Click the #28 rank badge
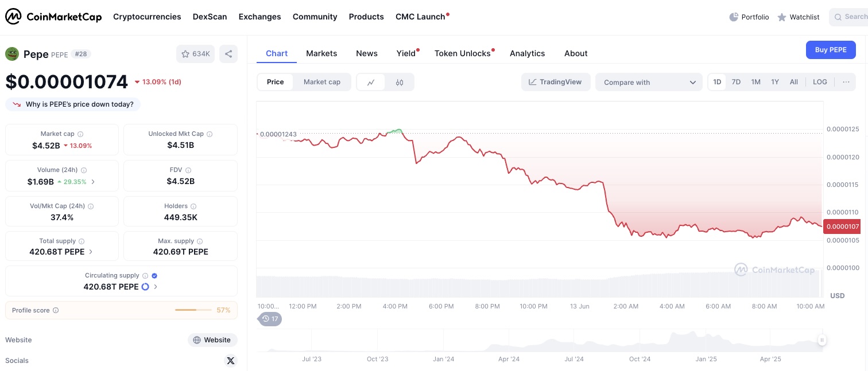868x371 pixels. click(x=81, y=54)
